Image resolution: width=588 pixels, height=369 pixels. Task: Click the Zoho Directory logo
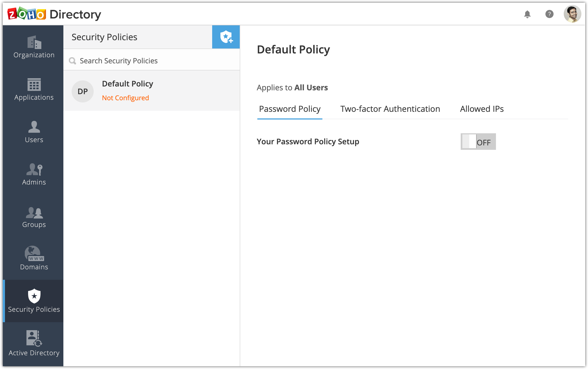point(54,14)
